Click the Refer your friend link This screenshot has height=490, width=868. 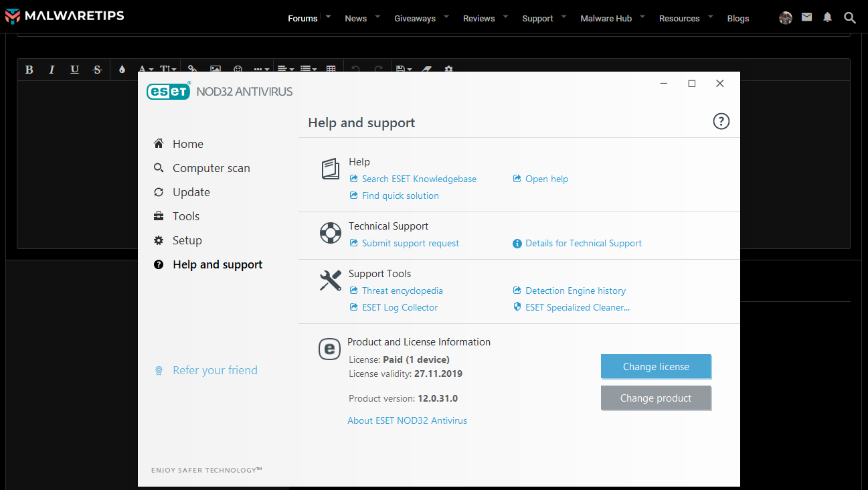[x=215, y=370]
